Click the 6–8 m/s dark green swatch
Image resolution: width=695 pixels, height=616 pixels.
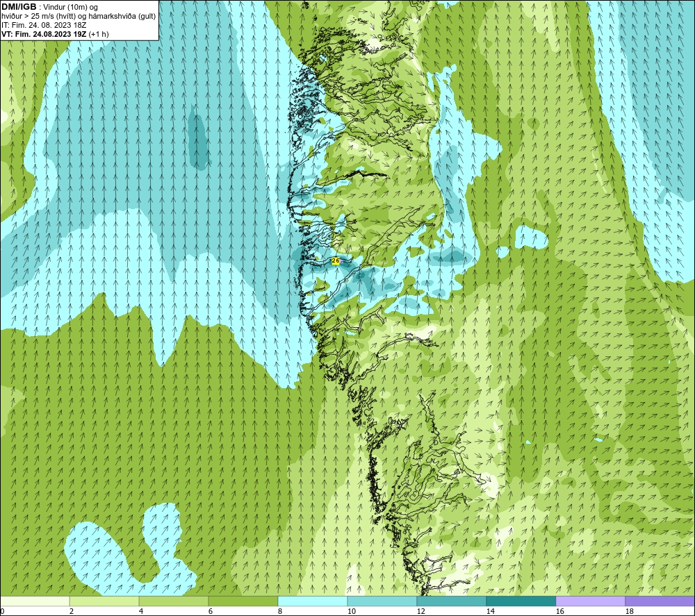coord(243,601)
